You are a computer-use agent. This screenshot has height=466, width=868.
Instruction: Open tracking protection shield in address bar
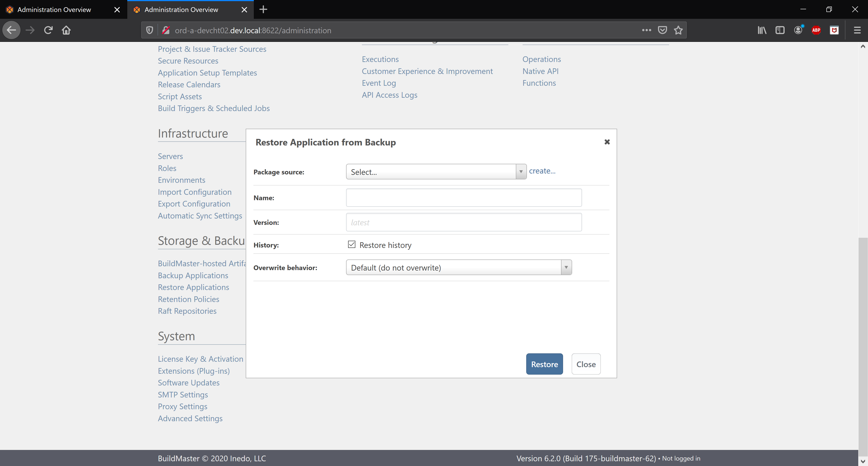(150, 30)
